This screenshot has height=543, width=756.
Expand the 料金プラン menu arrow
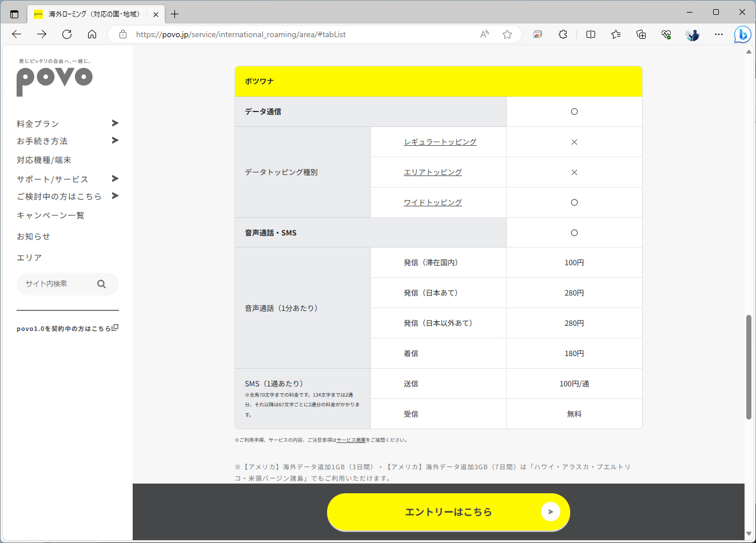point(115,123)
